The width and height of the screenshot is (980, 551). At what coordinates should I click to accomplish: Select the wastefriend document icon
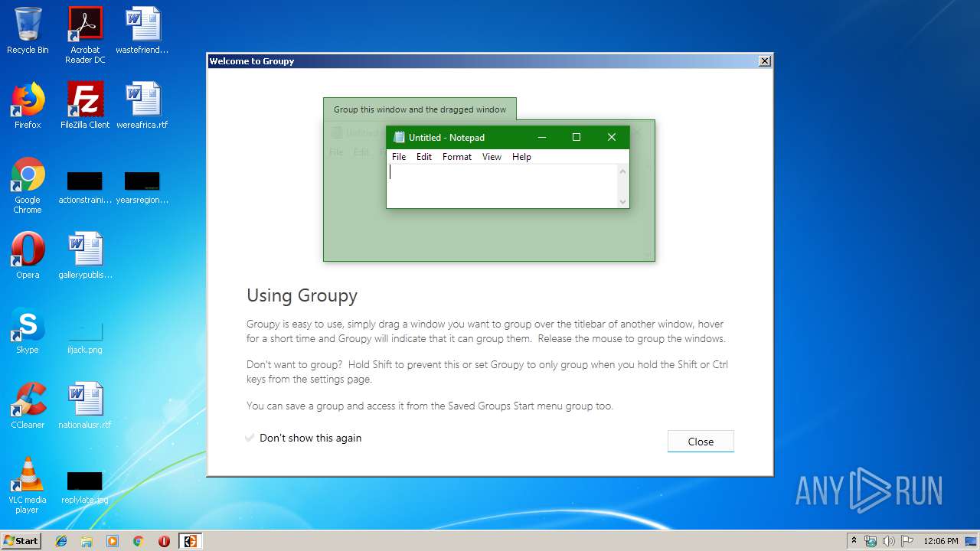142,31
